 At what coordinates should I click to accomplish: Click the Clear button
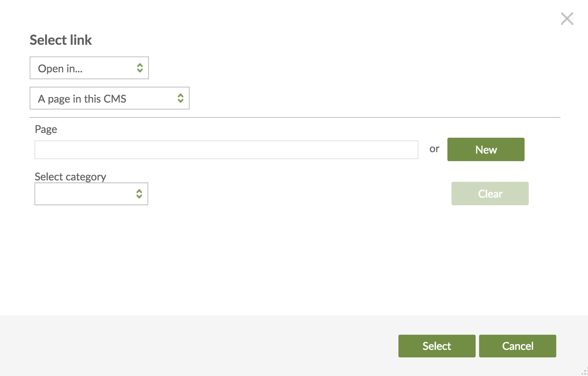click(x=490, y=194)
